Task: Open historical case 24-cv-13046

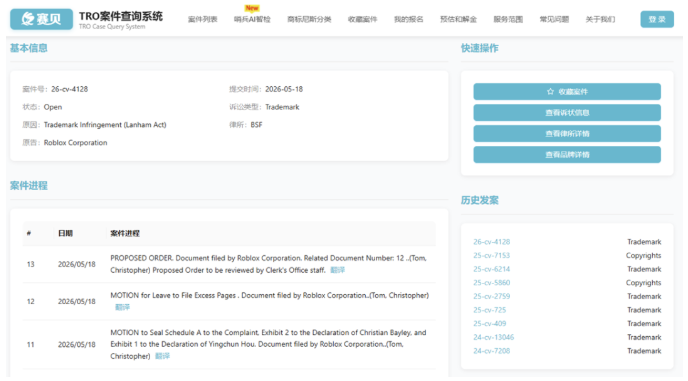Action: point(494,337)
